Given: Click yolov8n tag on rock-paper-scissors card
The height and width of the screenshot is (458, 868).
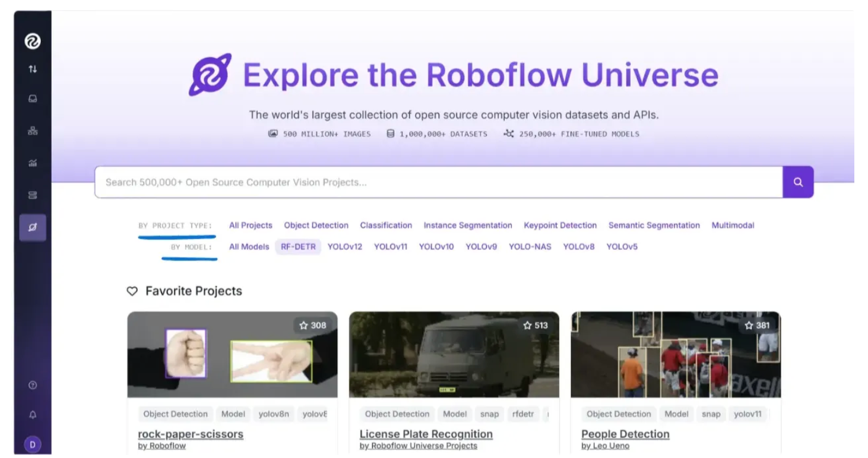Looking at the screenshot, I should click(274, 414).
